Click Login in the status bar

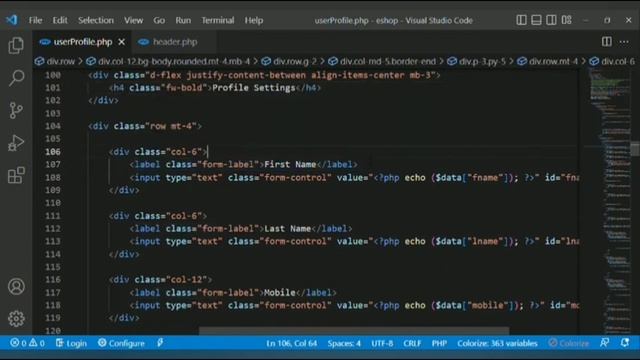coord(71,343)
